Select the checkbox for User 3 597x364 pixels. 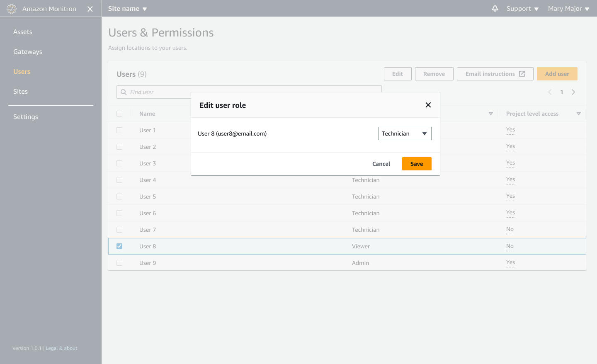(119, 163)
